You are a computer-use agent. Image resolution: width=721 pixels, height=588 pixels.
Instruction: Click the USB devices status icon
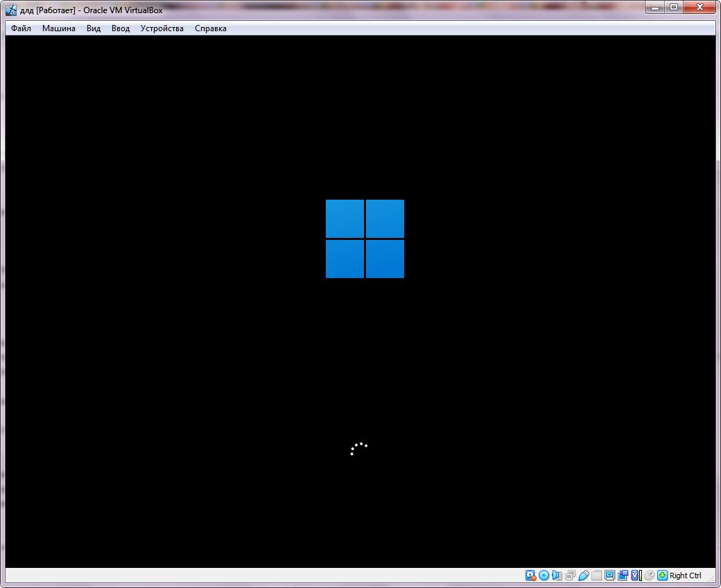(x=584, y=575)
